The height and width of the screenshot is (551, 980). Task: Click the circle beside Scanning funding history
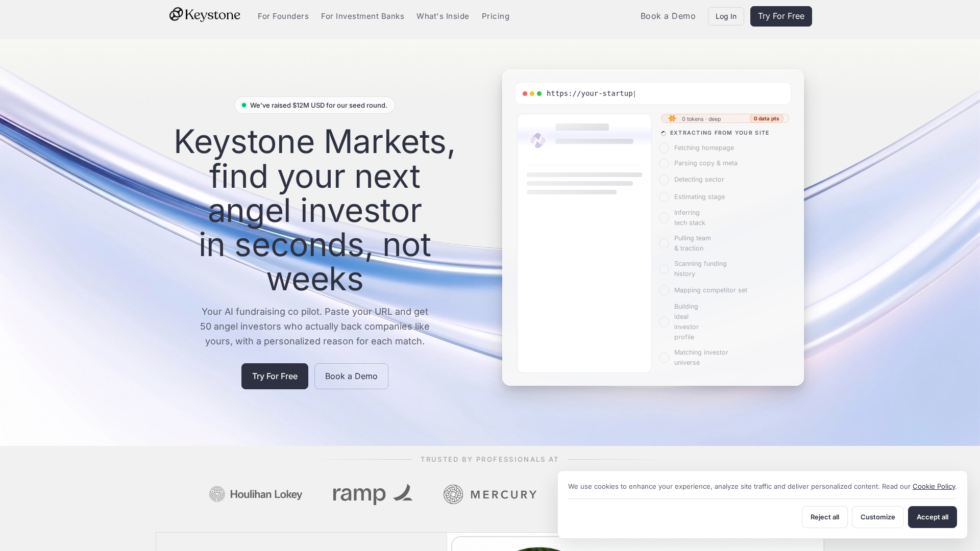[x=664, y=269]
